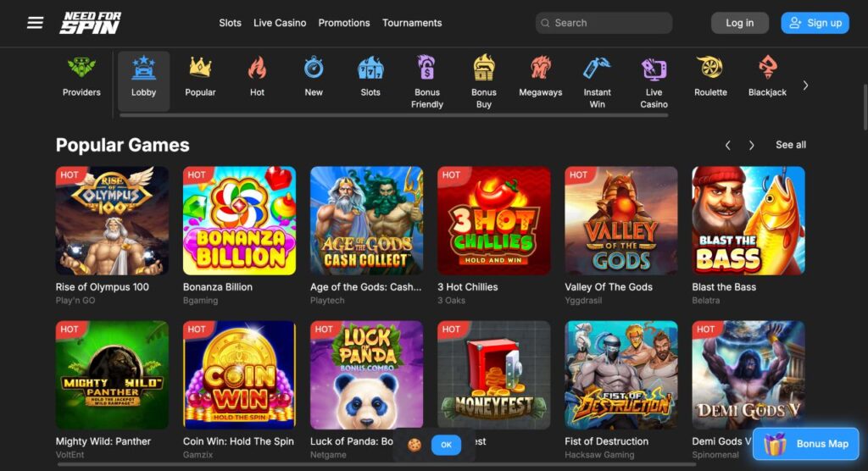Open Fist of Destruction thumbnail
Screen dimensions: 868x471
point(621,375)
